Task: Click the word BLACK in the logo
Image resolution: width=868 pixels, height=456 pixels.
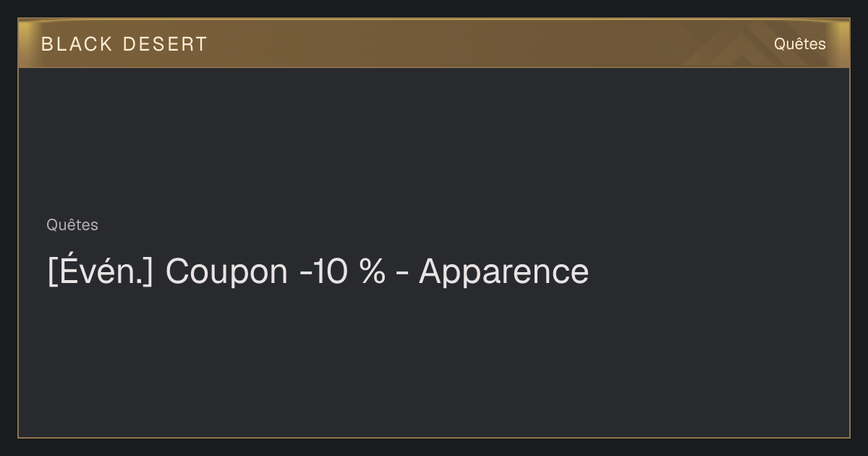Action: click(x=77, y=44)
